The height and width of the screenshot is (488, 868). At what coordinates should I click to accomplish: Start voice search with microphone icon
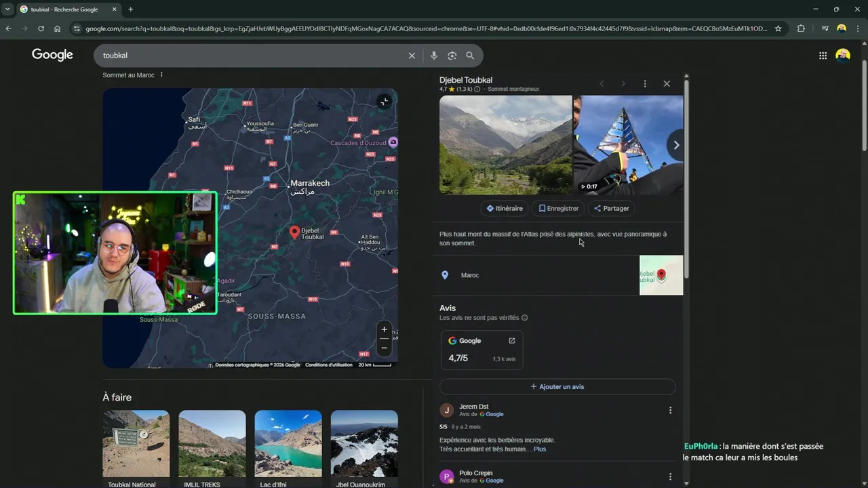click(x=434, y=56)
